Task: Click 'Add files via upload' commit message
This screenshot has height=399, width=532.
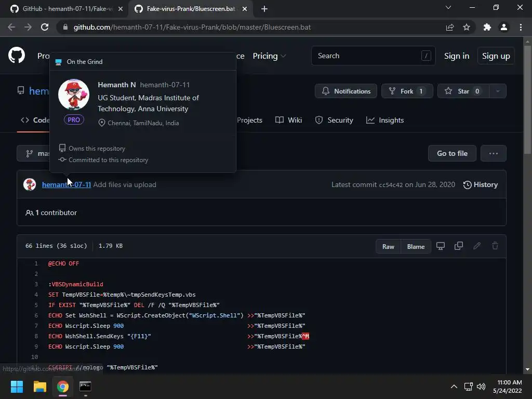Action: [x=125, y=184]
